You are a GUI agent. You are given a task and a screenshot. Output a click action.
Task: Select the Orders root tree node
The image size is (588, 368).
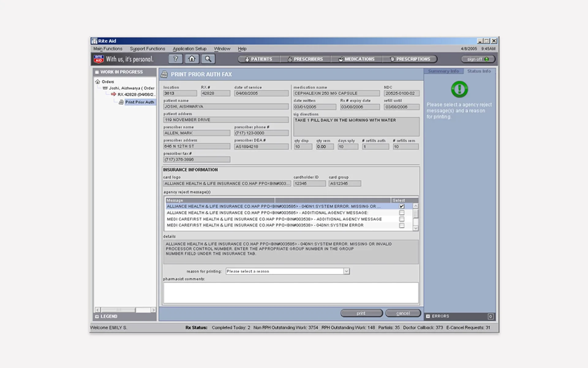(108, 82)
